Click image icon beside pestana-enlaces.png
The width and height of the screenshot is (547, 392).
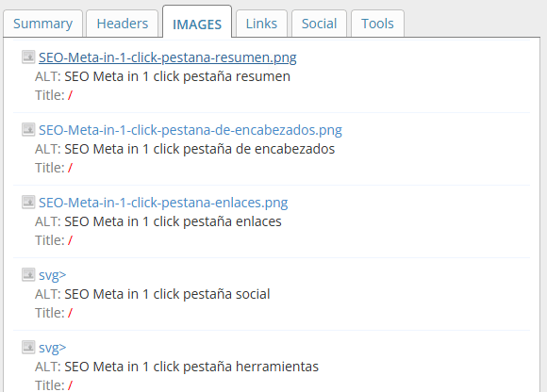(28, 202)
